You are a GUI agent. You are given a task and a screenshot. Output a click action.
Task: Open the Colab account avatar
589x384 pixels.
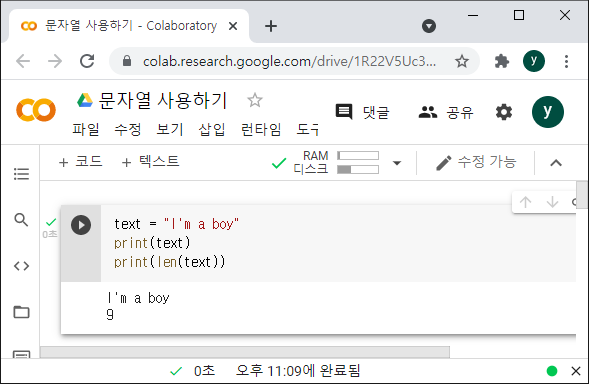coord(547,112)
